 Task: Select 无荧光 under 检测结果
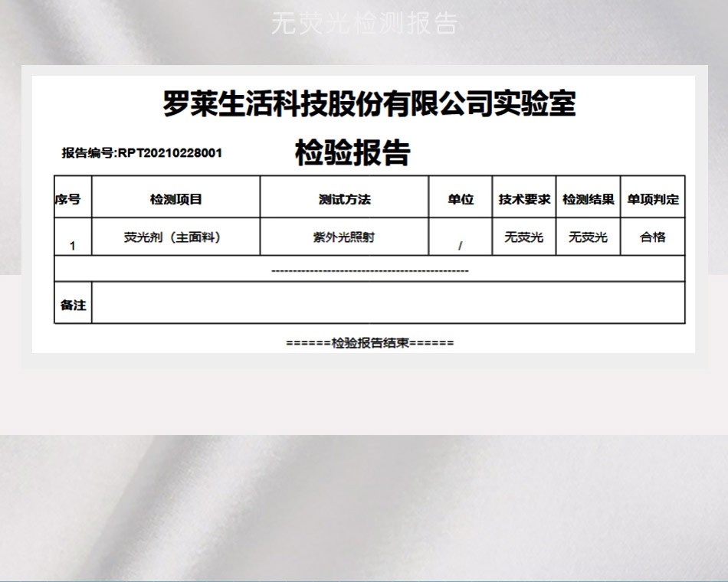[x=588, y=237]
